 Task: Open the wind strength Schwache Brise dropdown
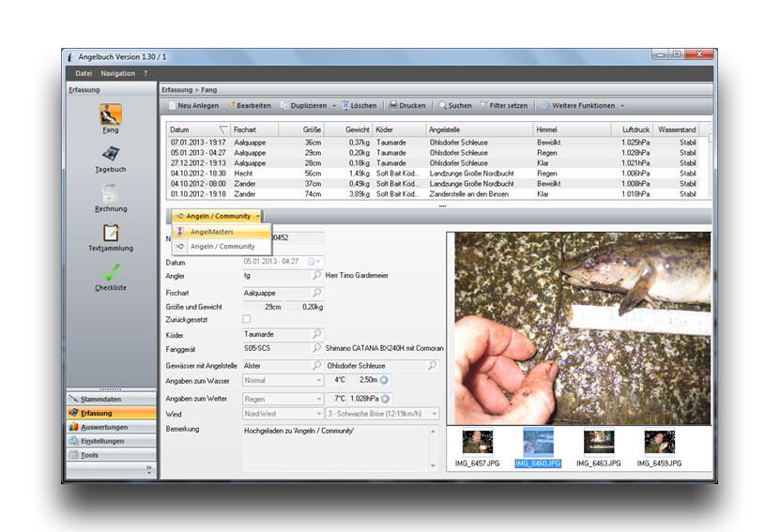coord(383,414)
